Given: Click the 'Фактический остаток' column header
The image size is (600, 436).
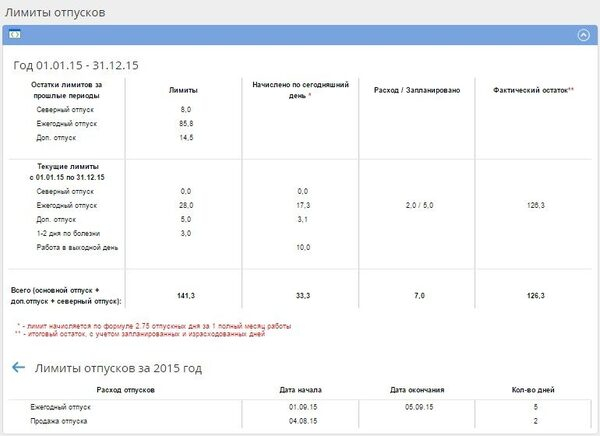Looking at the screenshot, I should 533,90.
